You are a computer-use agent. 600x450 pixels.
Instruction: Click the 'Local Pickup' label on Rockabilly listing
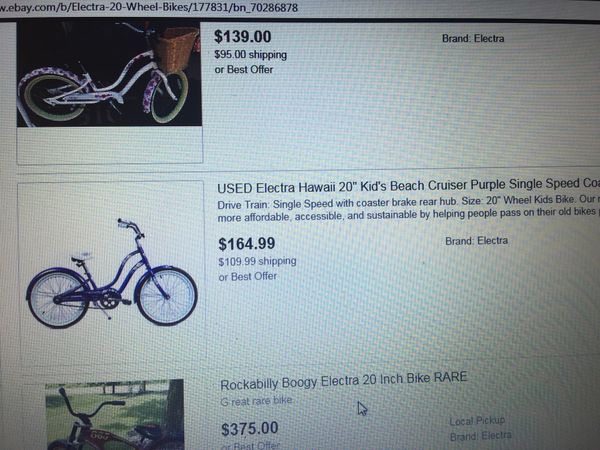(477, 421)
